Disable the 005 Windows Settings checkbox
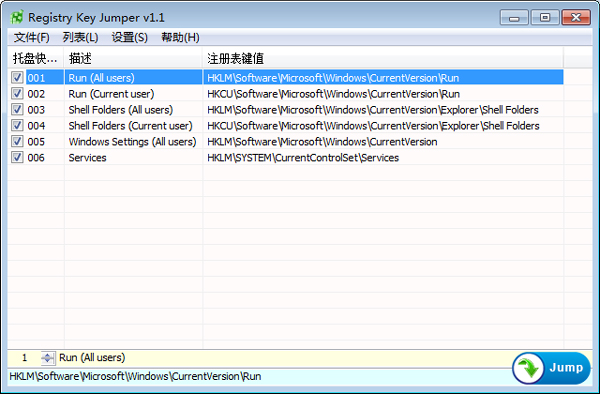Image resolution: width=600 pixels, height=394 pixels. 17,141
